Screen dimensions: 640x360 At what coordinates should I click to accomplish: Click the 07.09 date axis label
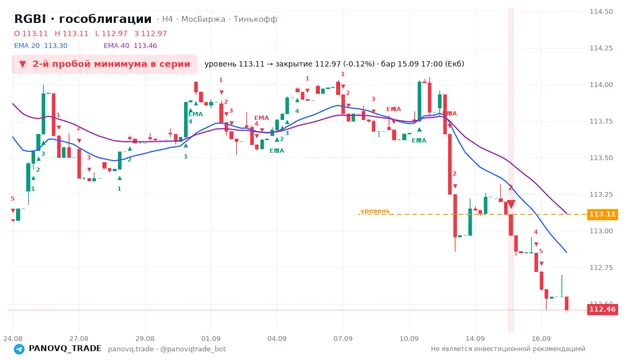click(343, 338)
